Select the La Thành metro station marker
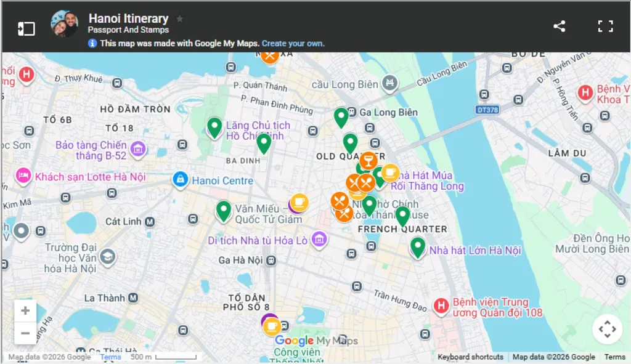The image size is (631, 364). click(x=133, y=298)
